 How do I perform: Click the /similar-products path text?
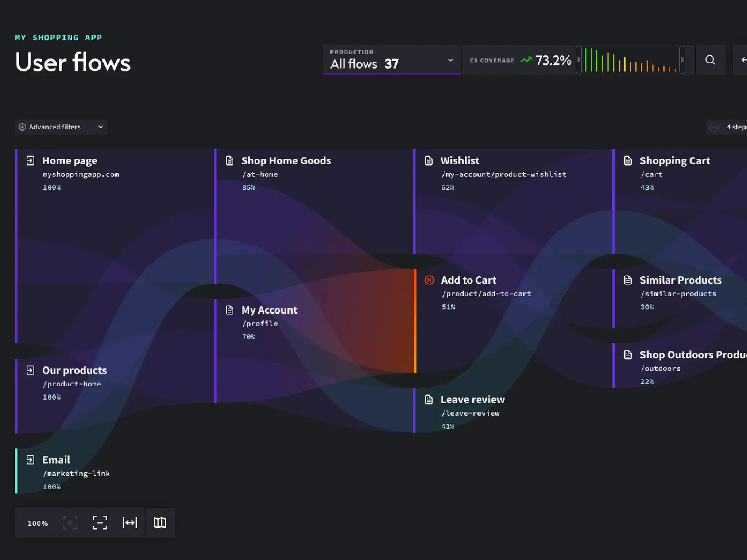(678, 294)
